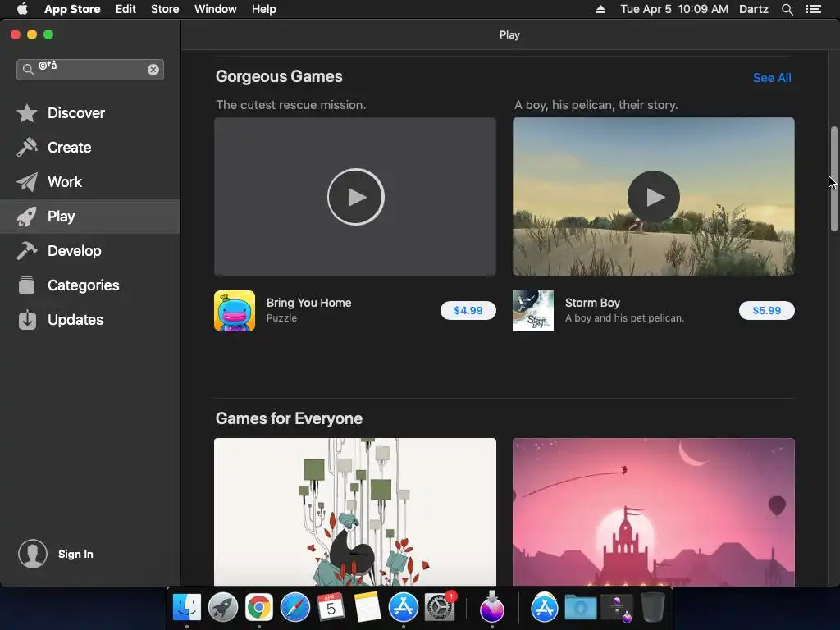
Task: Clear the search field with the X button
Action: coord(153,70)
